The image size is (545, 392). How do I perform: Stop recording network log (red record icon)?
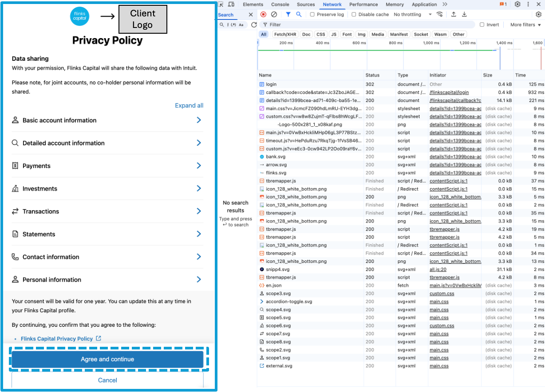(x=263, y=15)
